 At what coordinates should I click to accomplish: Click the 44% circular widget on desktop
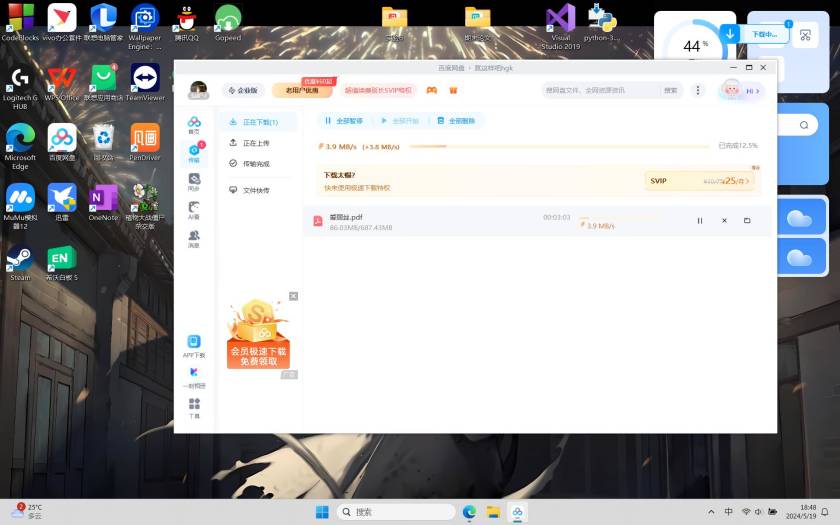click(693, 45)
